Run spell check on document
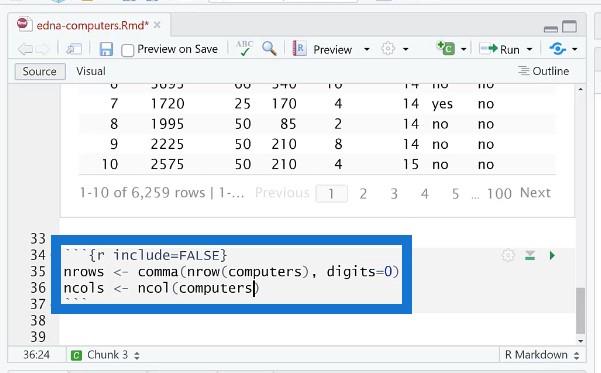This screenshot has height=373, width=601. (244, 49)
